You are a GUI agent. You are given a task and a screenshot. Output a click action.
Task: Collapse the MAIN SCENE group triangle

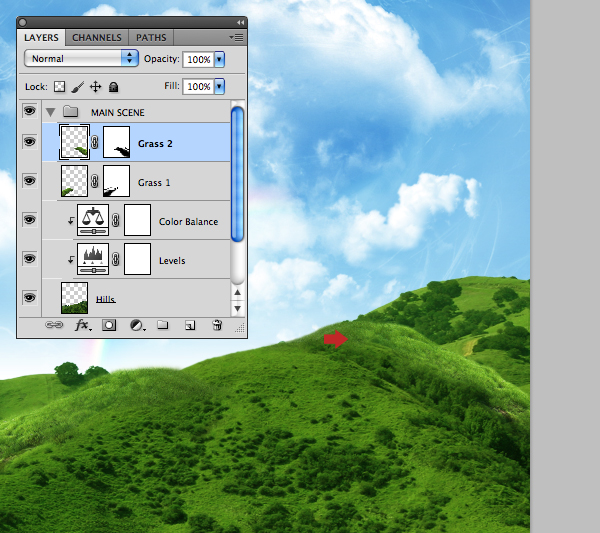[51, 112]
